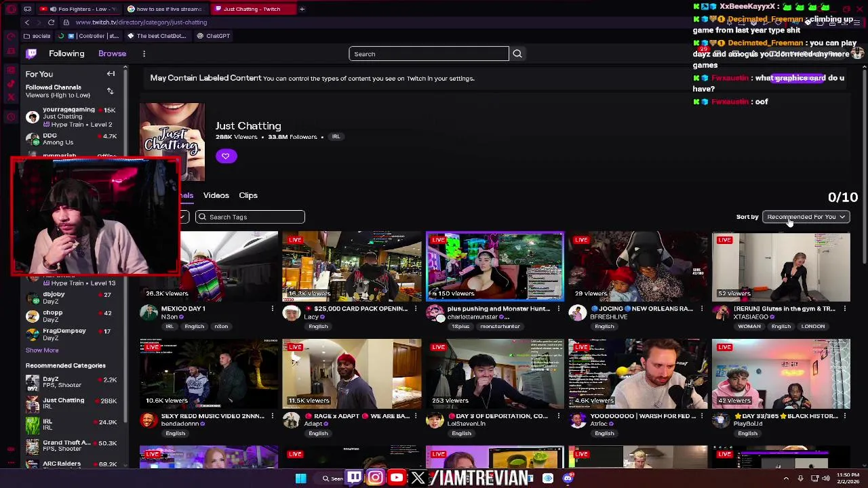Click the Twitch logo home icon

[31, 54]
